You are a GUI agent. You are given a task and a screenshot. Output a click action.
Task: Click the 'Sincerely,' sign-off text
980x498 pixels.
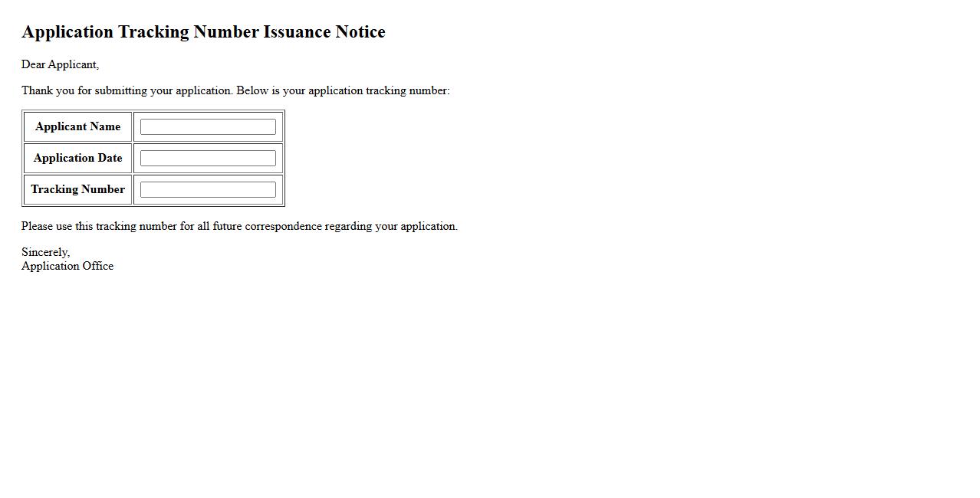[45, 253]
